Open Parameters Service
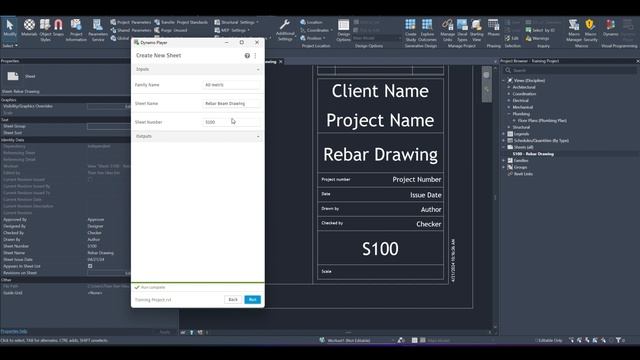Image resolution: width=640 pixels, height=360 pixels. coord(98,29)
